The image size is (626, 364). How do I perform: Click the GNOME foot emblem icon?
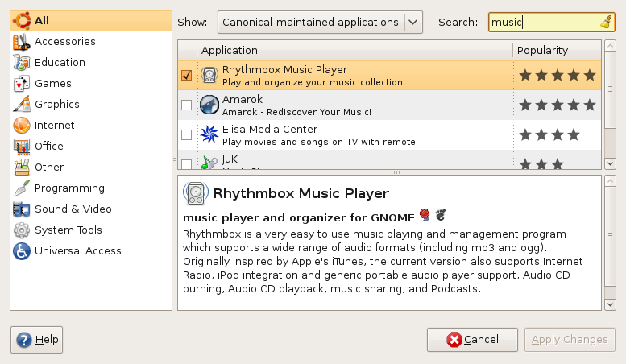(x=441, y=215)
